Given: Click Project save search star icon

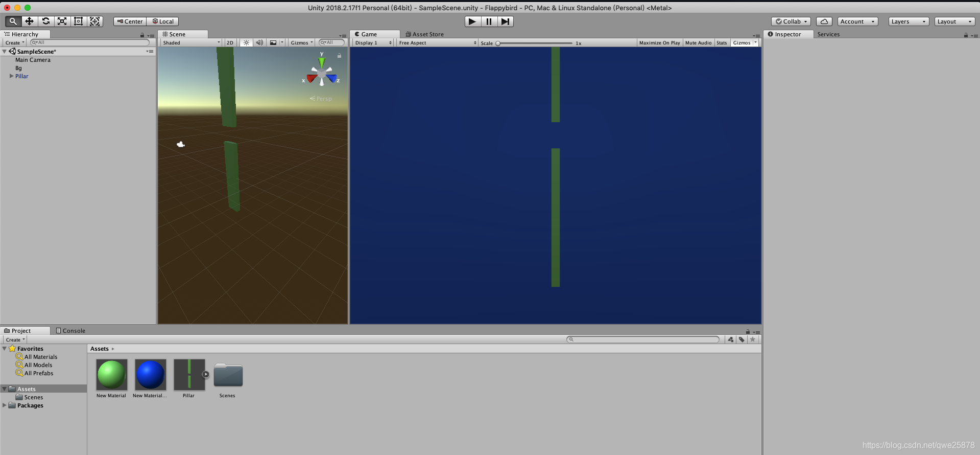Looking at the screenshot, I should 753,339.
